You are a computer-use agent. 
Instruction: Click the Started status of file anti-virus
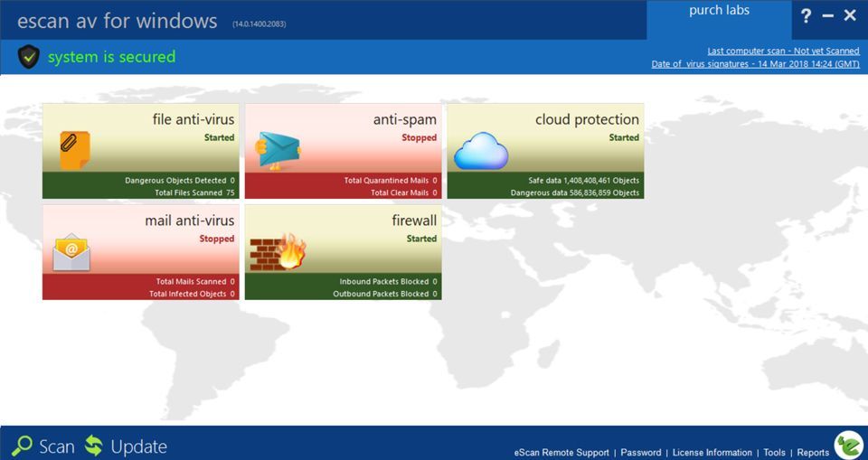pyautogui.click(x=219, y=138)
